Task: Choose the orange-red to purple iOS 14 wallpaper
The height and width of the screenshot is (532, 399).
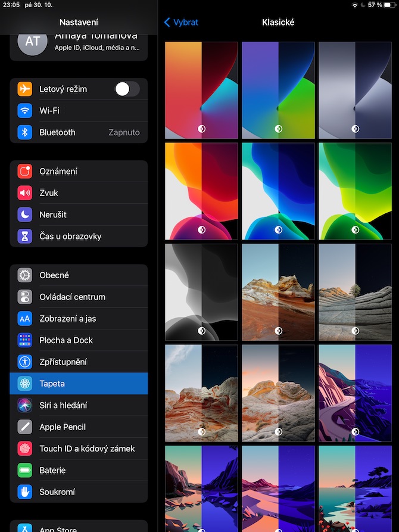Action: [201, 90]
